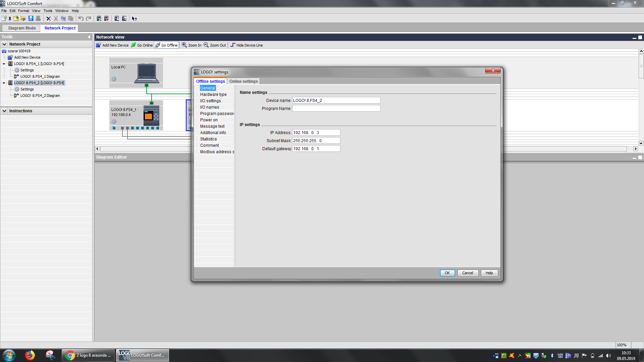This screenshot has width=644, height=362.
Task: Select I/O settings in settings list
Action: [x=210, y=101]
